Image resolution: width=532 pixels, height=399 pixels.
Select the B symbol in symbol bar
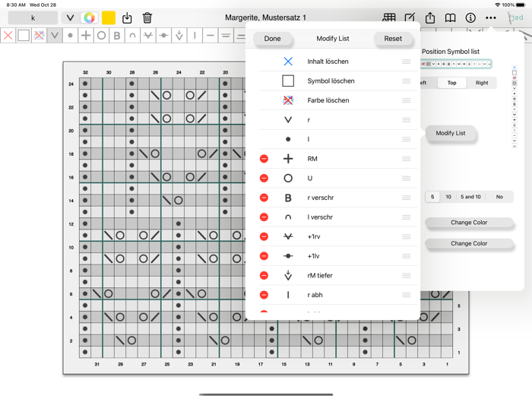tap(117, 35)
